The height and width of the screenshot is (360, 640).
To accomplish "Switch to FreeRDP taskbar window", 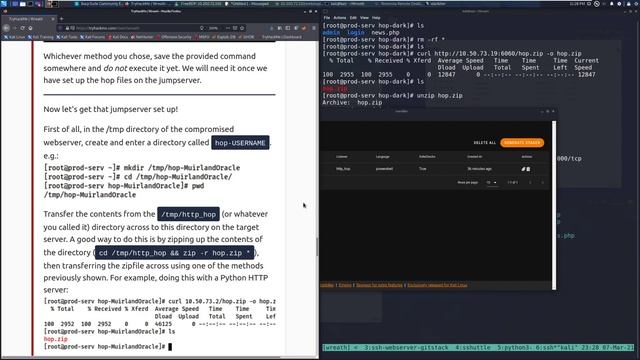I will [198, 4].
